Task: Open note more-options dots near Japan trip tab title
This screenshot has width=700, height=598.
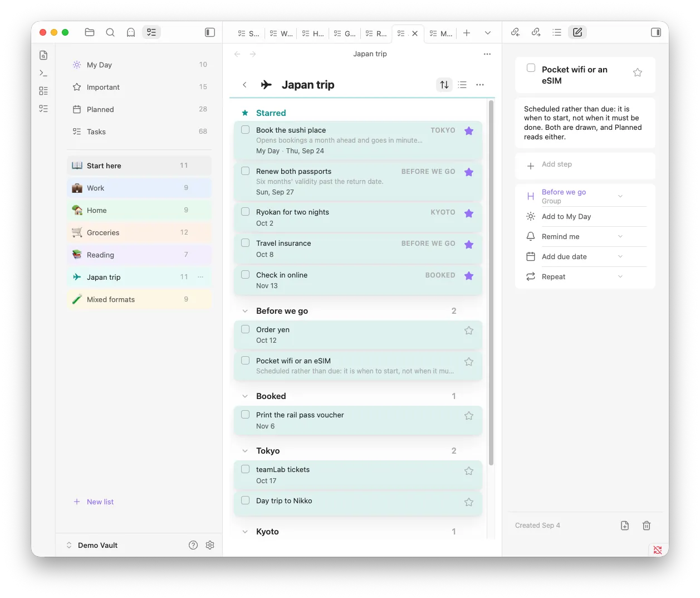Action: tap(487, 54)
